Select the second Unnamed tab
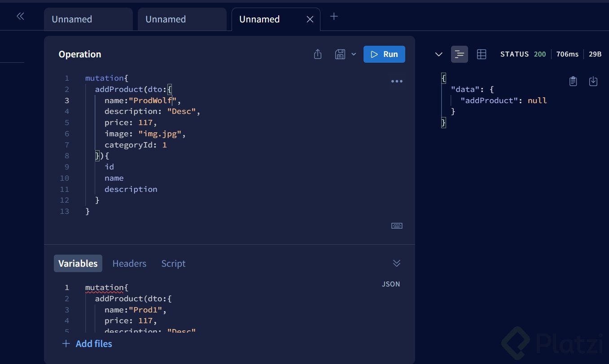The height and width of the screenshot is (364, 609). pos(182,19)
